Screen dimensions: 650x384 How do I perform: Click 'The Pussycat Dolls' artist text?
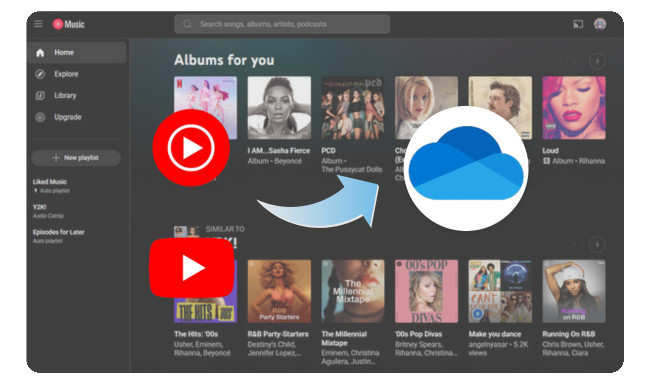pyautogui.click(x=352, y=170)
